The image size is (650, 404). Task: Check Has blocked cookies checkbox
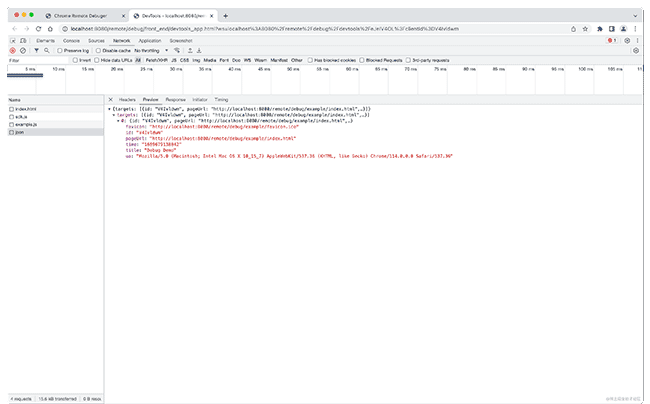click(x=310, y=60)
